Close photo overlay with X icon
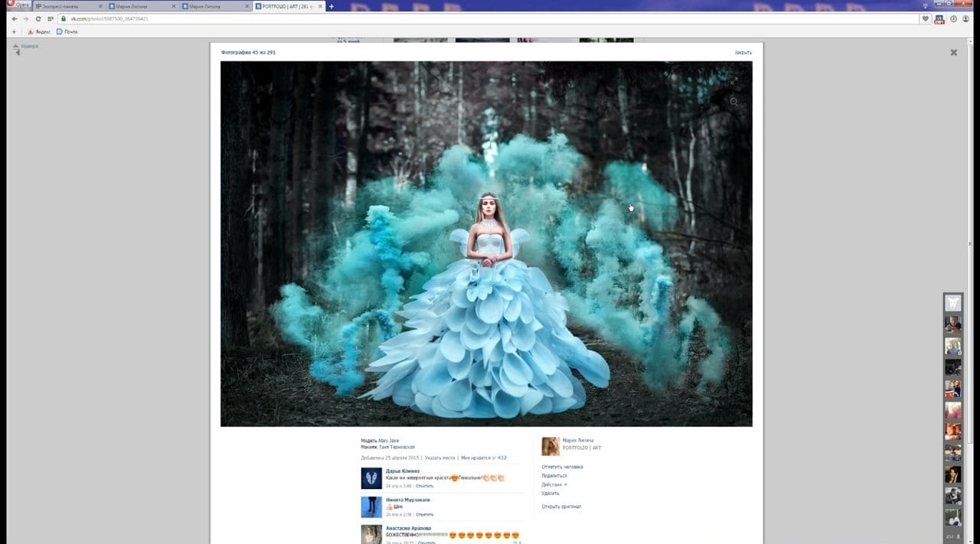 pos(954,53)
